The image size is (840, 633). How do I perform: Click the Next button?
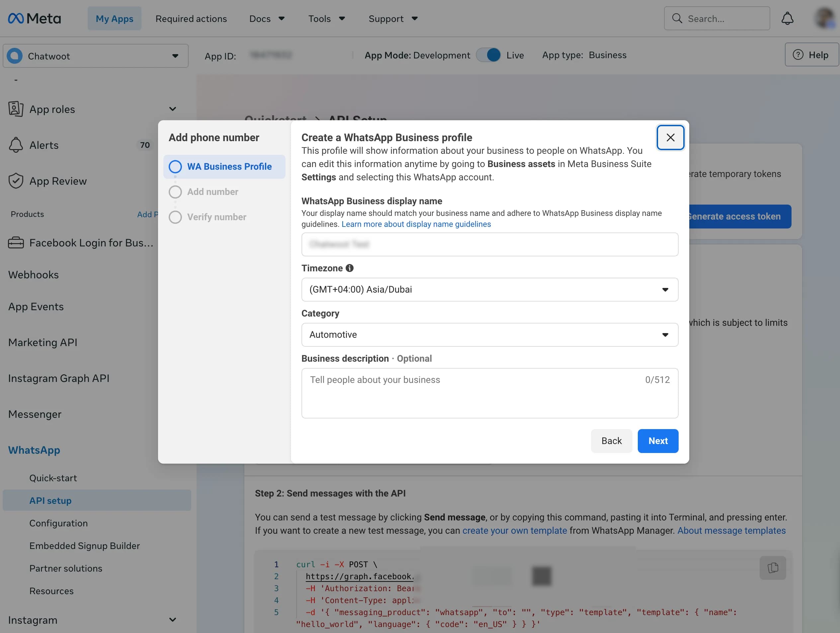(x=658, y=441)
